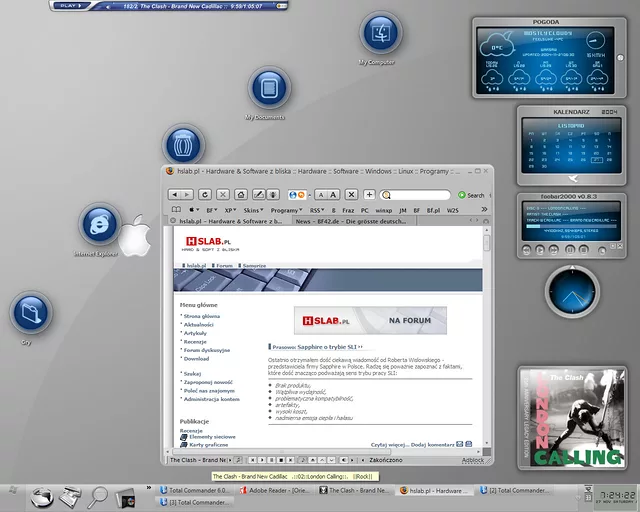Click the Home button in the browser toolbar
The height and width of the screenshot is (512, 640).
(x=241, y=195)
